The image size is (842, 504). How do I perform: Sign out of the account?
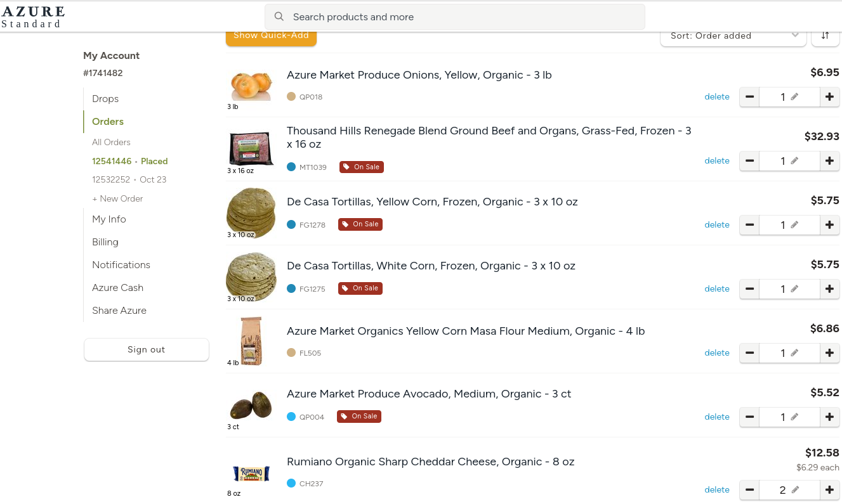click(x=147, y=349)
